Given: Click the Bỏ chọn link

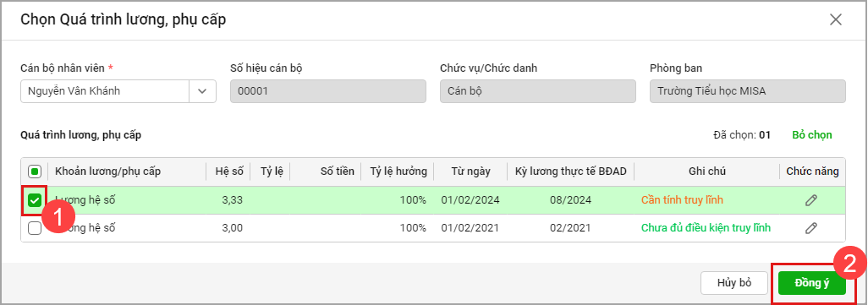Looking at the screenshot, I should pyautogui.click(x=811, y=135).
